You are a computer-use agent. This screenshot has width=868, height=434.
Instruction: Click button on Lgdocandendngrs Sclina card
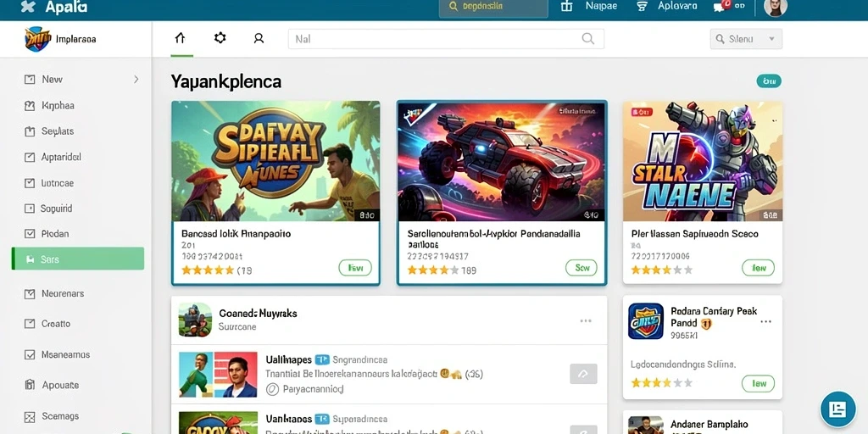point(758,383)
